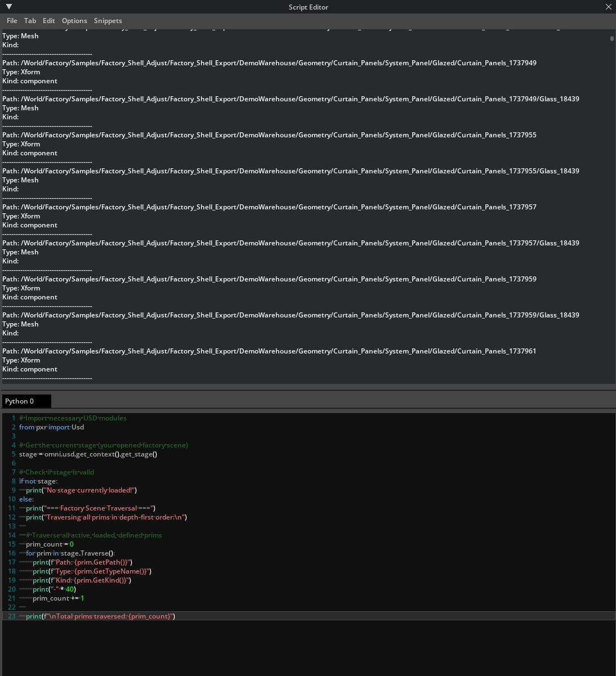The width and height of the screenshot is (616, 676).
Task: Select the Python 0 tab
Action: point(26,401)
